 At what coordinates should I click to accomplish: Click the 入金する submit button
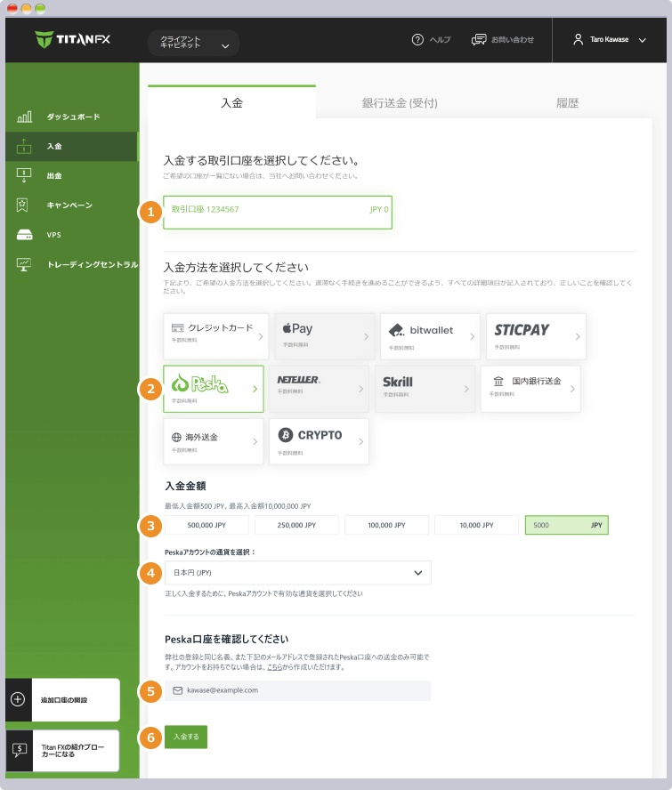coord(186,738)
